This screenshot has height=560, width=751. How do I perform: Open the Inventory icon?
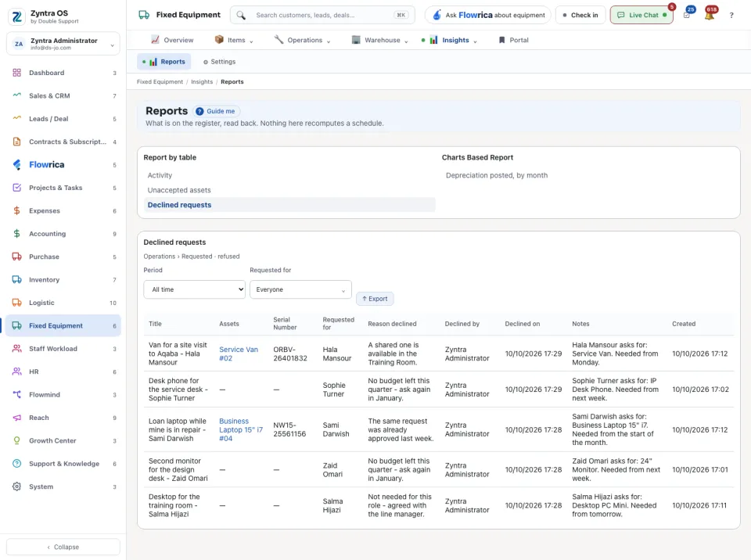pyautogui.click(x=16, y=279)
